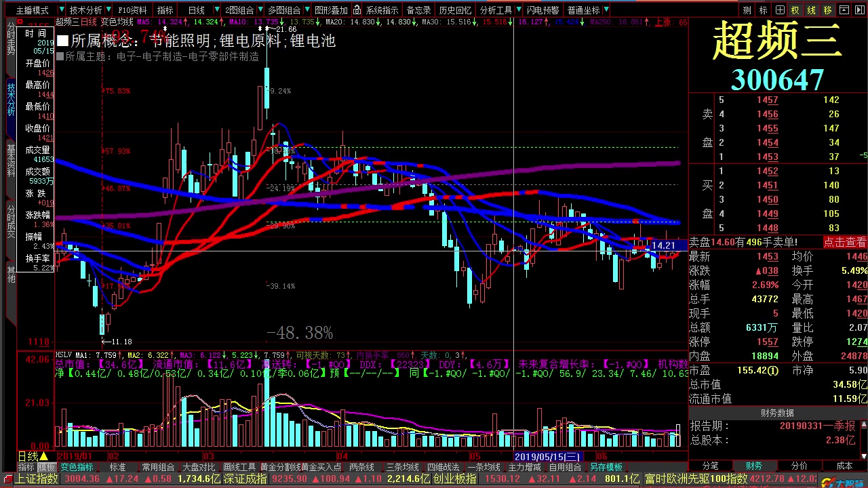The image size is (868, 488).
Task: Select the 一条均线 template
Action: pyautogui.click(x=484, y=467)
